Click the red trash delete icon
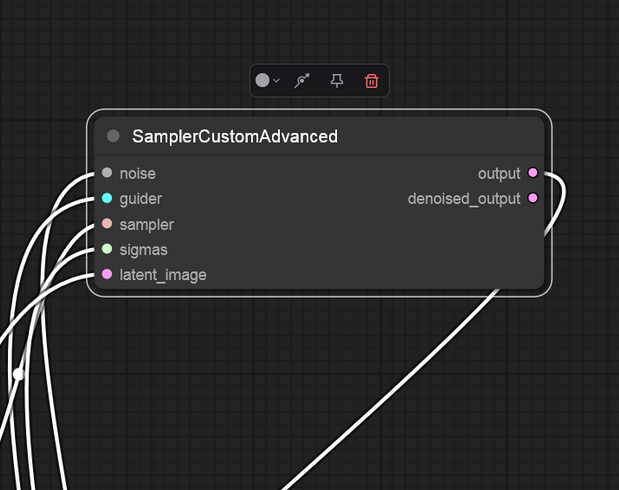Screen dimensions: 619x490 coord(371,81)
